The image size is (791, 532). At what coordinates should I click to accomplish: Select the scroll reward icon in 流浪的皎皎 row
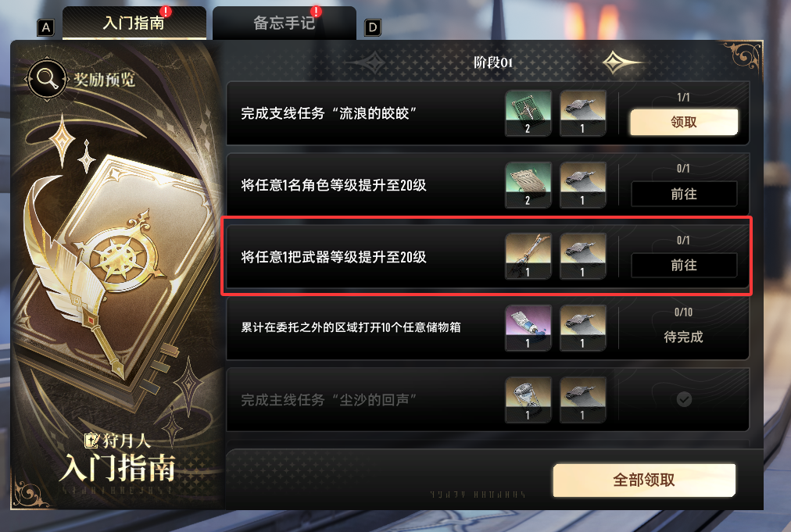click(582, 113)
